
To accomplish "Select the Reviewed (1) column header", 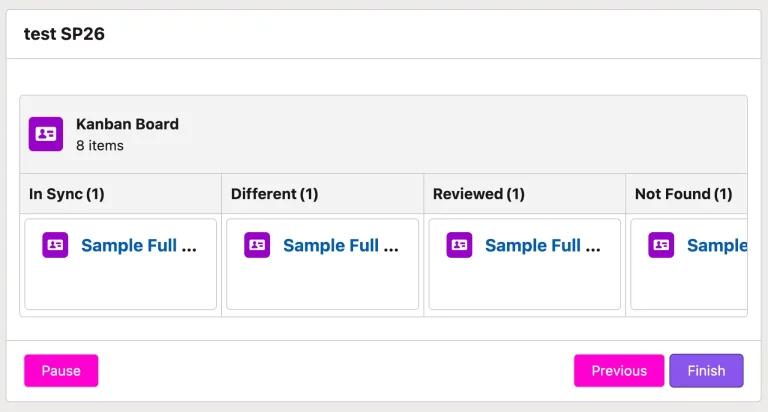I will click(x=479, y=194).
